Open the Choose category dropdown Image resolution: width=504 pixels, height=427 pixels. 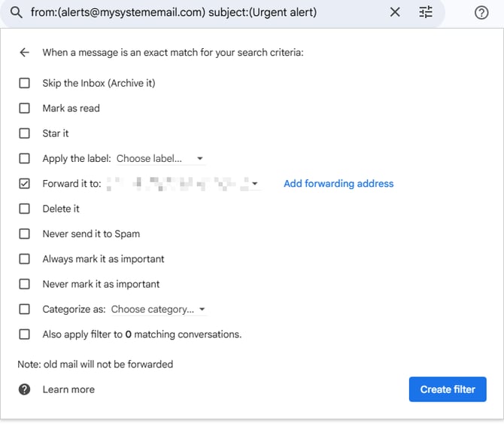tap(158, 310)
